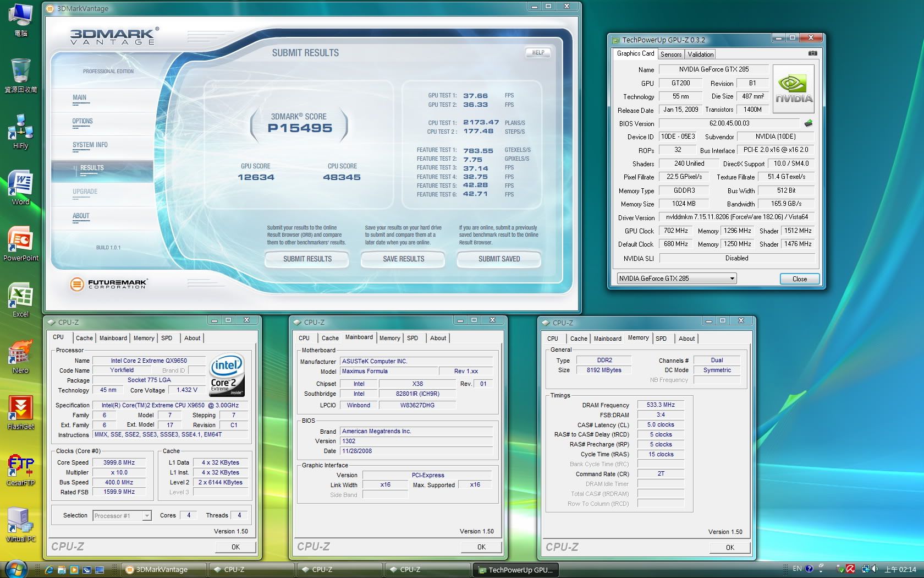Open the Recycle Bin desktop icon
The width and height of the screenshot is (924, 578).
click(20, 75)
